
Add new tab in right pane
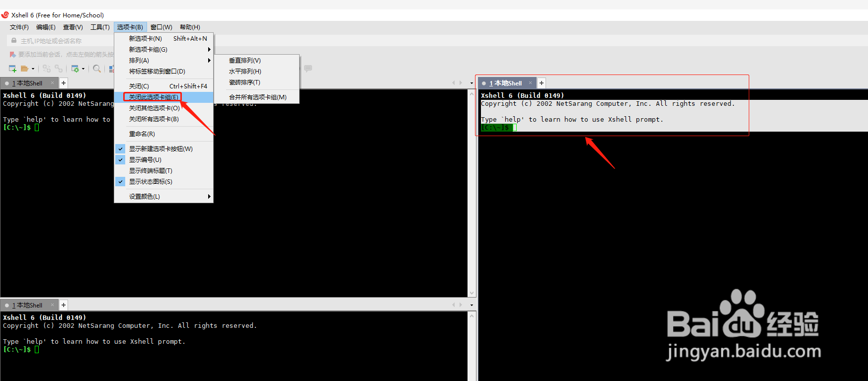[x=542, y=83]
